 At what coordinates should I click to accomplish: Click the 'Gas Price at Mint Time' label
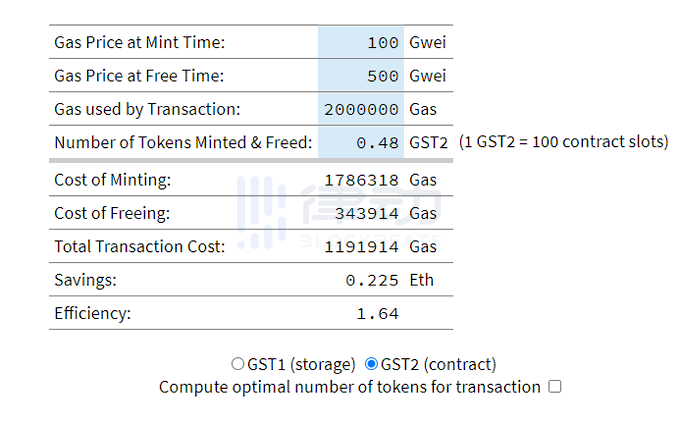point(139,42)
